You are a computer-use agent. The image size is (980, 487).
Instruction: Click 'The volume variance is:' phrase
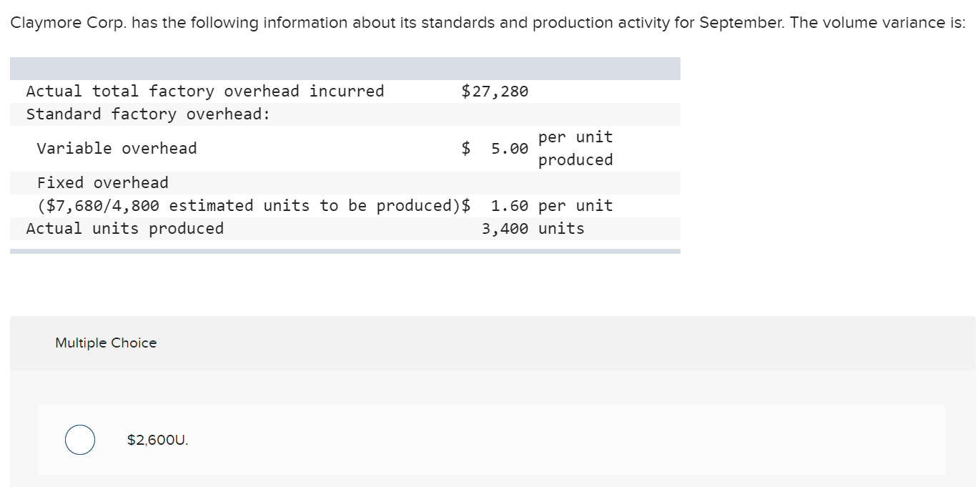coord(877,23)
